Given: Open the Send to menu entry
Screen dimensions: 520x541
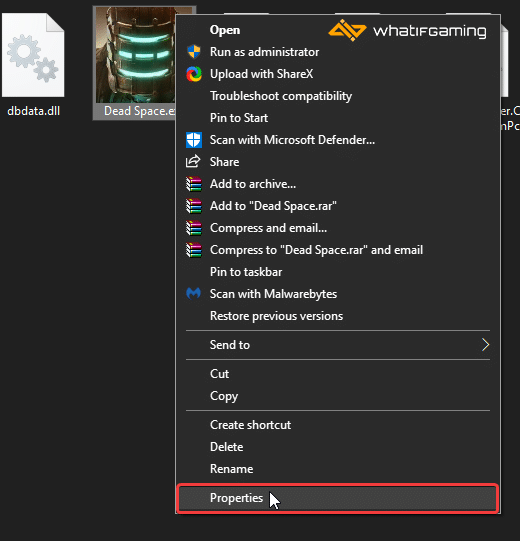Looking at the screenshot, I should pyautogui.click(x=338, y=345).
